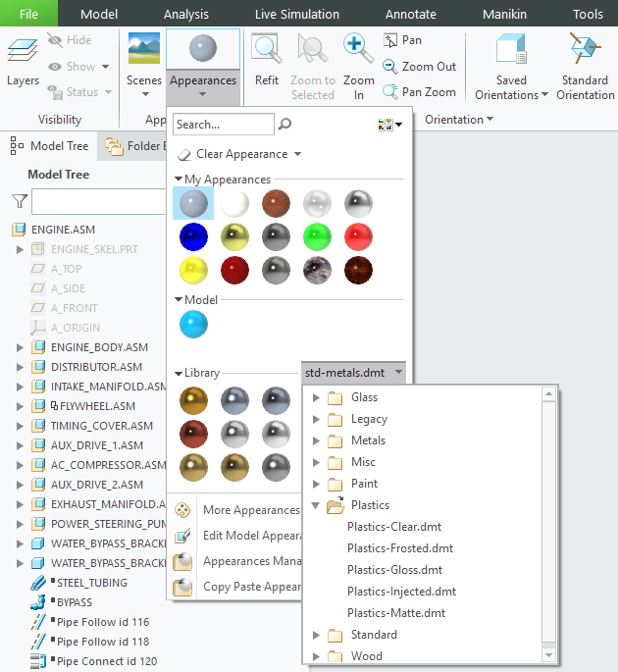Open the Clear Appearance dropdown arrow

pos(298,154)
